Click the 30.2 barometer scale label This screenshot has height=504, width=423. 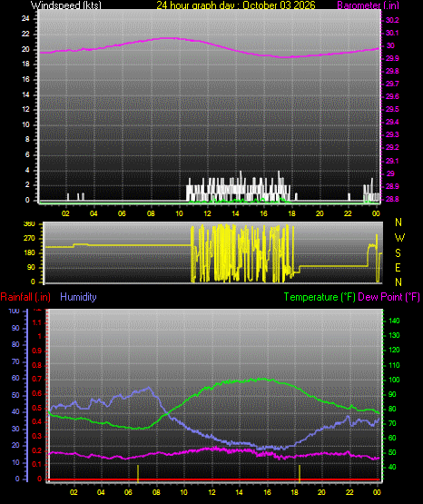392,20
